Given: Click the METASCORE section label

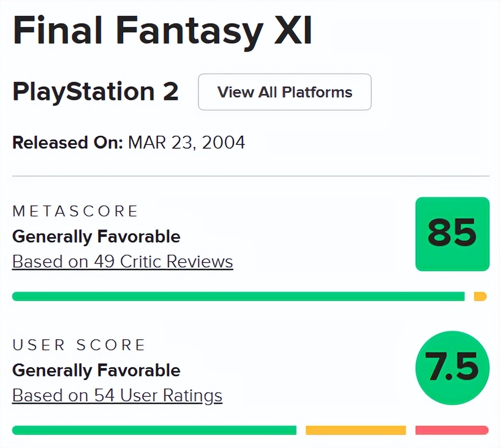Looking at the screenshot, I should 75,211.
